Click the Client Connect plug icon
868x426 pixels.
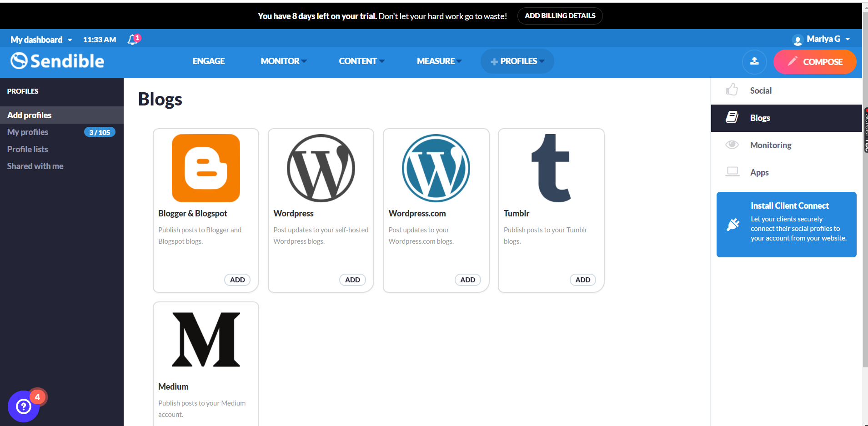tap(733, 224)
